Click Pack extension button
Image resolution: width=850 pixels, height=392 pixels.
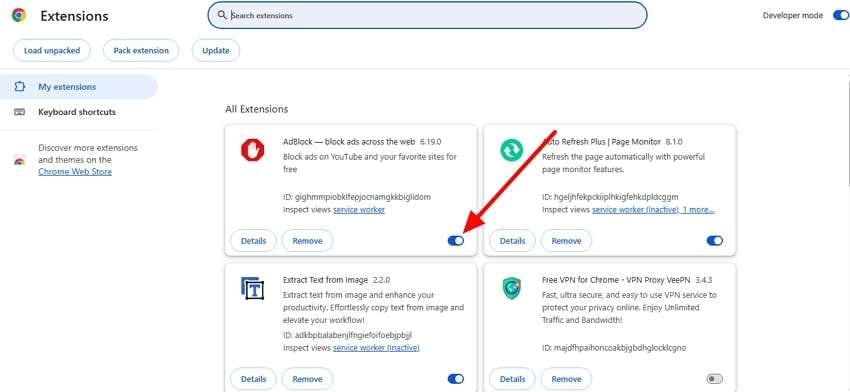141,50
